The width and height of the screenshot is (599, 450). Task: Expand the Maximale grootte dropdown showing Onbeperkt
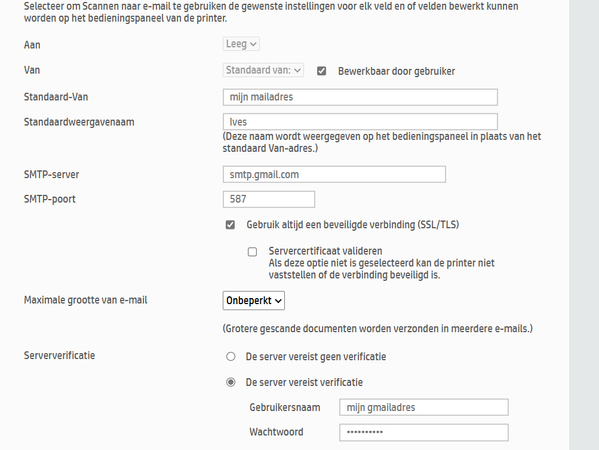pos(254,301)
